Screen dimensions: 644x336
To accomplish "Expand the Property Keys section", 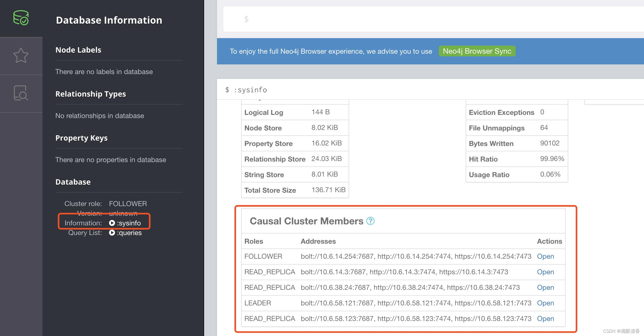I will (81, 137).
